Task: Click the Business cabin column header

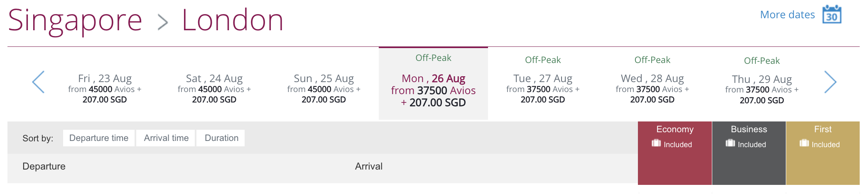Action: click(749, 129)
